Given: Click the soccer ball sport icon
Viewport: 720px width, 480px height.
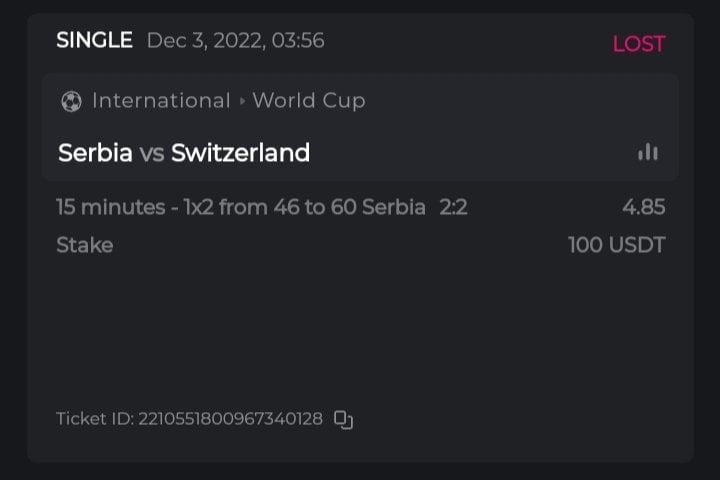Looking at the screenshot, I should pos(71,101).
